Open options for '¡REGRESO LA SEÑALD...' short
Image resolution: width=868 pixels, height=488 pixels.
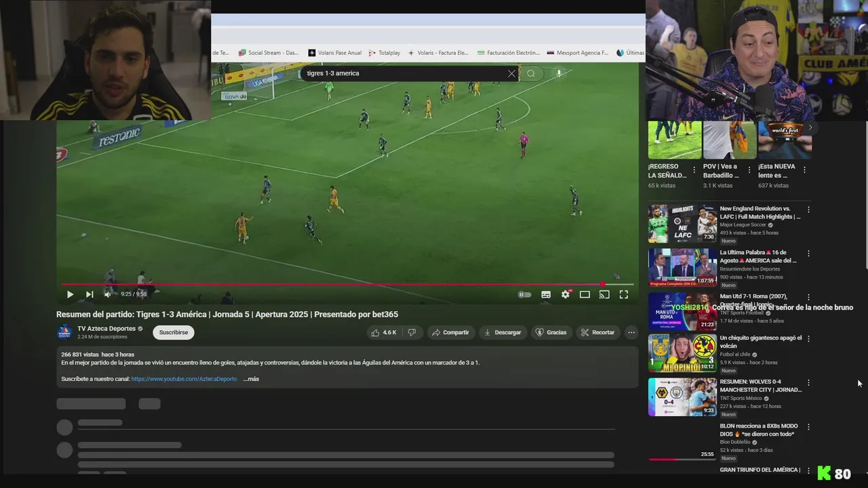tap(694, 170)
